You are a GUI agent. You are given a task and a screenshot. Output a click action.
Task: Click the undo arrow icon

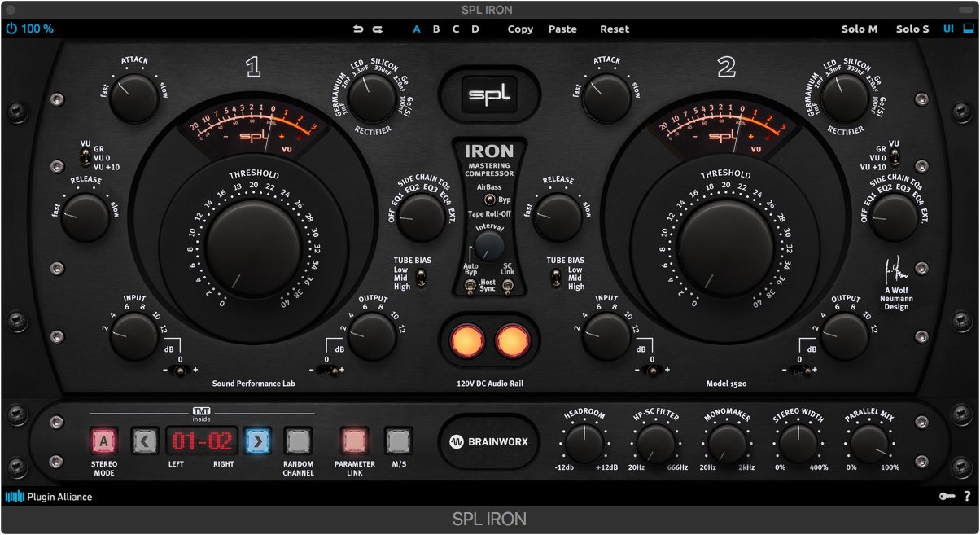coord(358,29)
